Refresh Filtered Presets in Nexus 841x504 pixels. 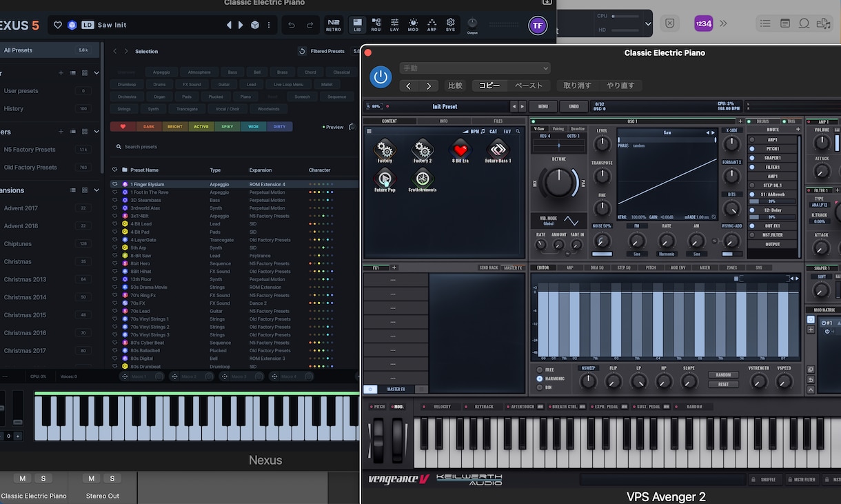[302, 51]
